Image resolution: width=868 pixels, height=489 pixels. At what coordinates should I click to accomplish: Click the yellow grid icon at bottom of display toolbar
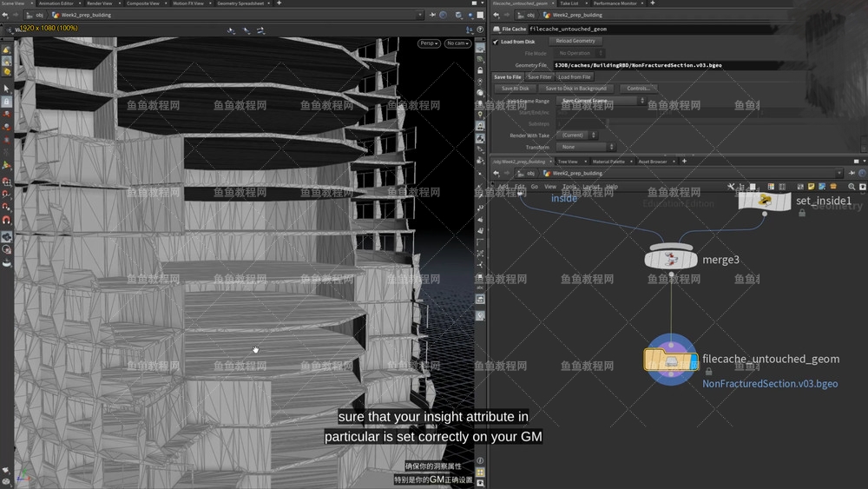coord(480,472)
